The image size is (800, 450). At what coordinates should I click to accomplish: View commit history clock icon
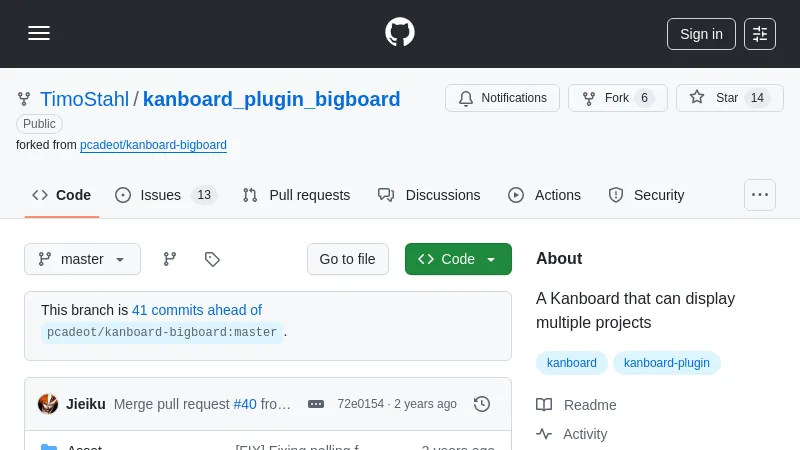482,404
